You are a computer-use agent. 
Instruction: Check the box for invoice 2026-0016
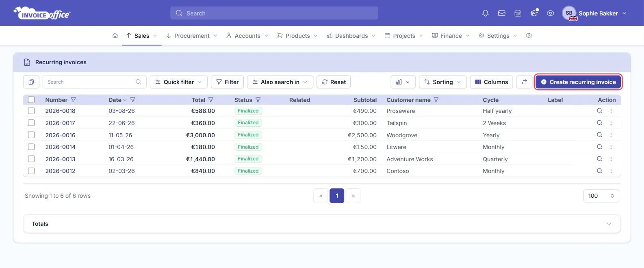pyautogui.click(x=31, y=135)
